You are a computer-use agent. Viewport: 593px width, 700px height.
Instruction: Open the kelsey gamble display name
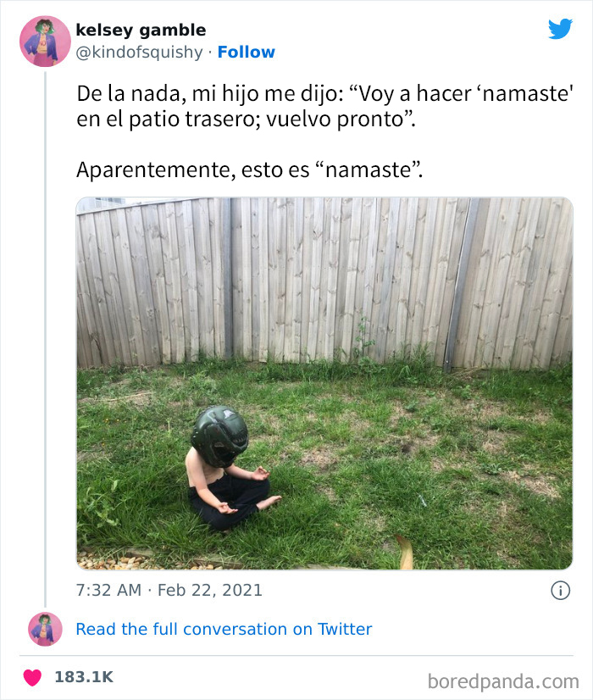141,30
